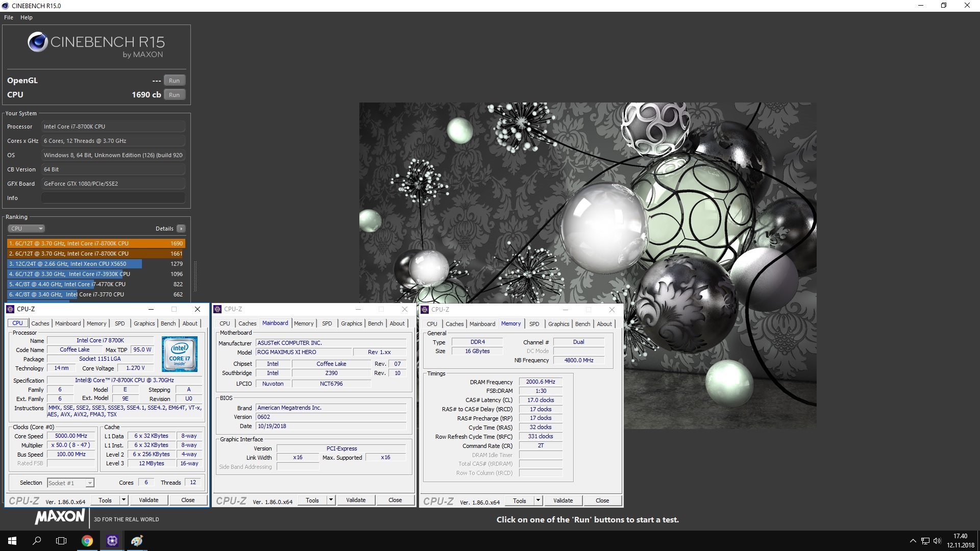
Task: Open Bench tab in left CPU-Z
Action: coord(168,323)
